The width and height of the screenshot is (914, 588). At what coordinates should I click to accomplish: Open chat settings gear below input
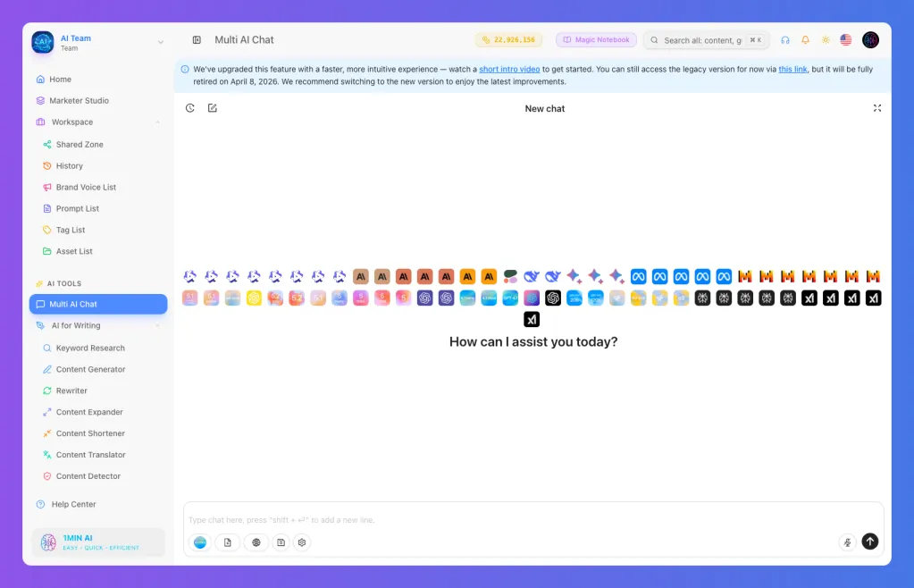[302, 542]
